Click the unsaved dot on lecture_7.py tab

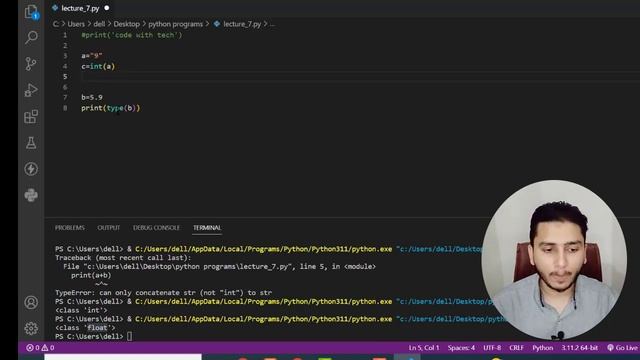click(x=107, y=8)
